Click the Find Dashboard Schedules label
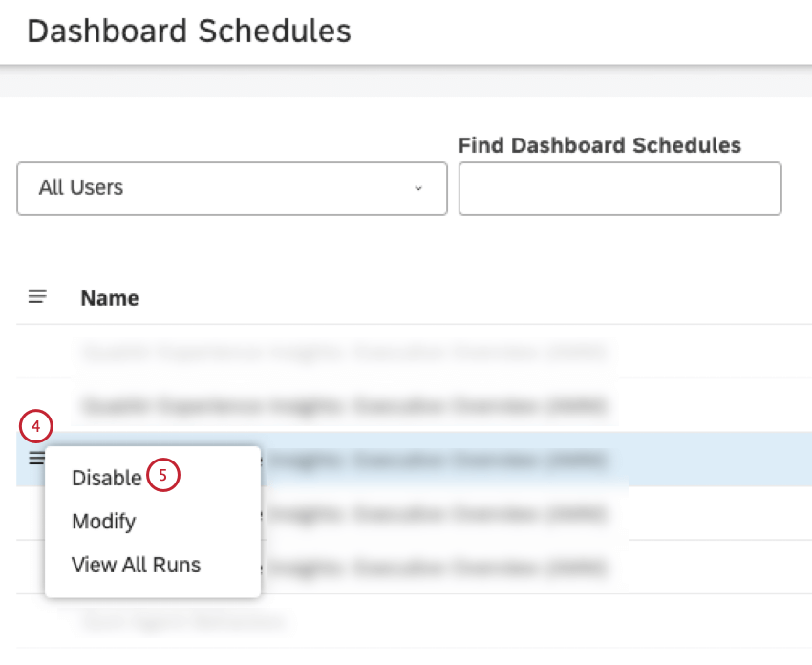Viewport: 812px width, 665px height. [x=599, y=145]
